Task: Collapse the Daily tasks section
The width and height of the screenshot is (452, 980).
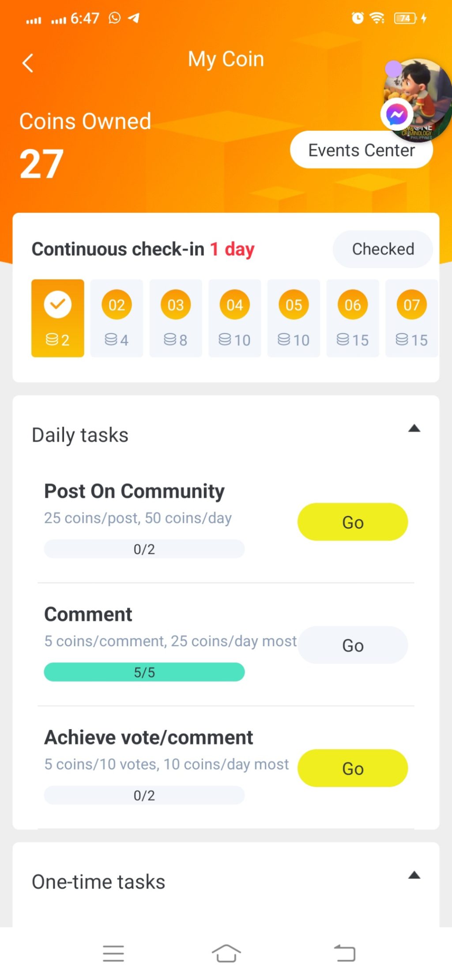Action: pyautogui.click(x=414, y=428)
